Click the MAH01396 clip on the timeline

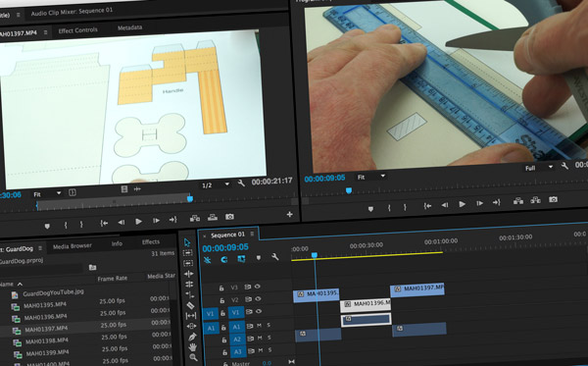tap(366, 303)
